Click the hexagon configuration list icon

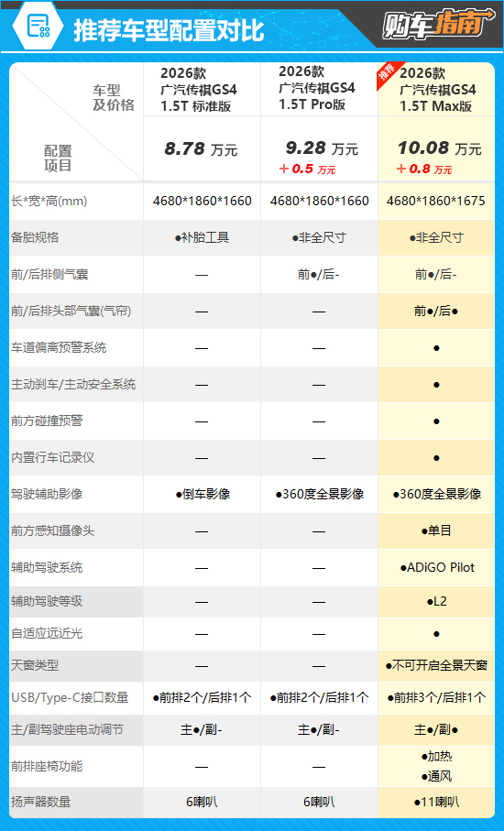[38, 26]
